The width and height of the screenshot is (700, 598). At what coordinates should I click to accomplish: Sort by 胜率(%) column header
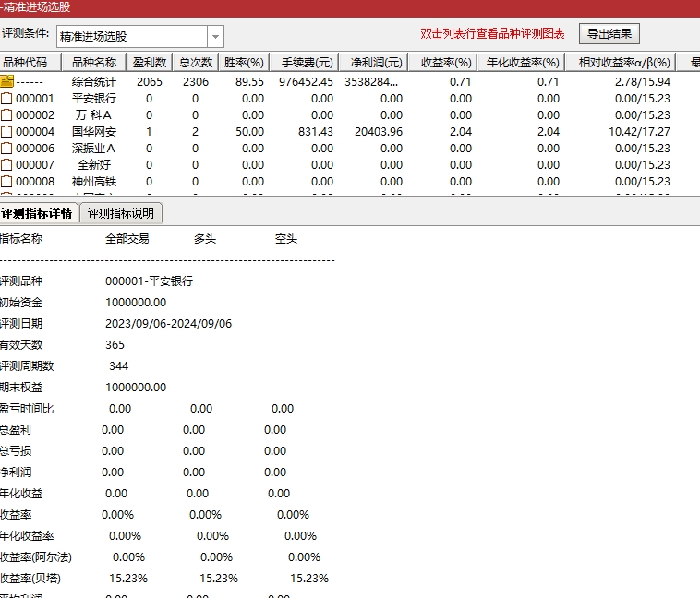244,63
